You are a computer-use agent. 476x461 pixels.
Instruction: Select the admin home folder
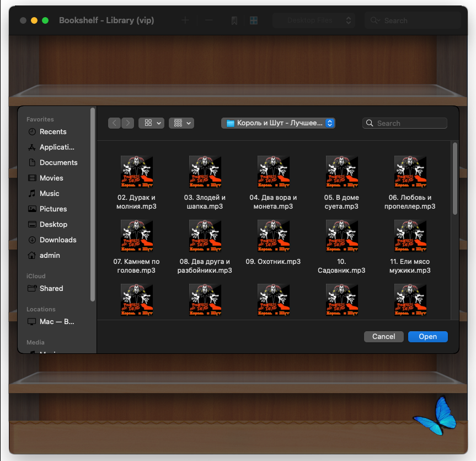tap(50, 255)
